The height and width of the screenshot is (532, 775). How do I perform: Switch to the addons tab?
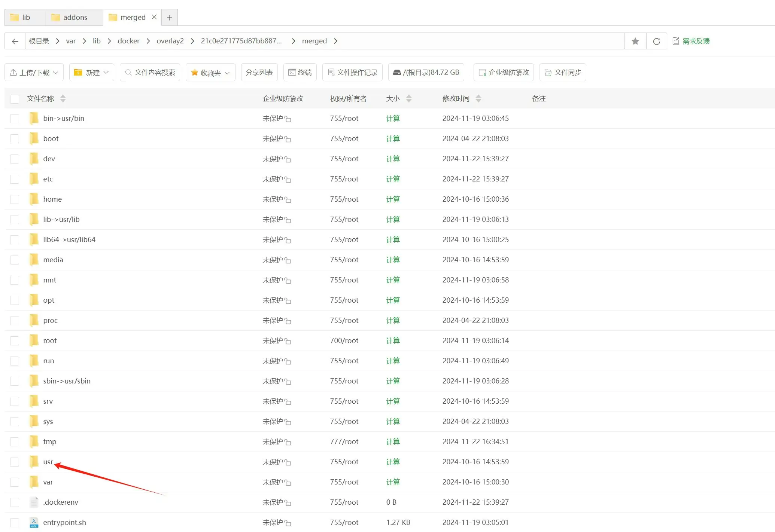click(74, 18)
